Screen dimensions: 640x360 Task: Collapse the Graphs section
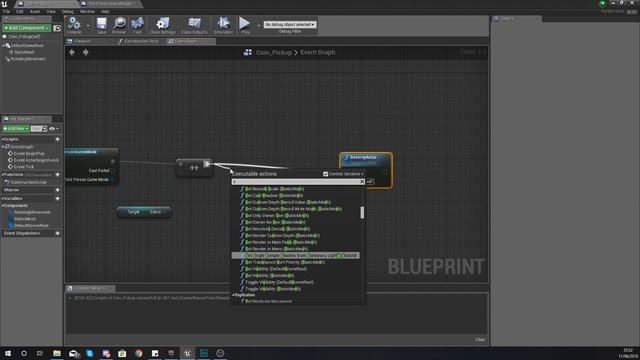pos(3,140)
